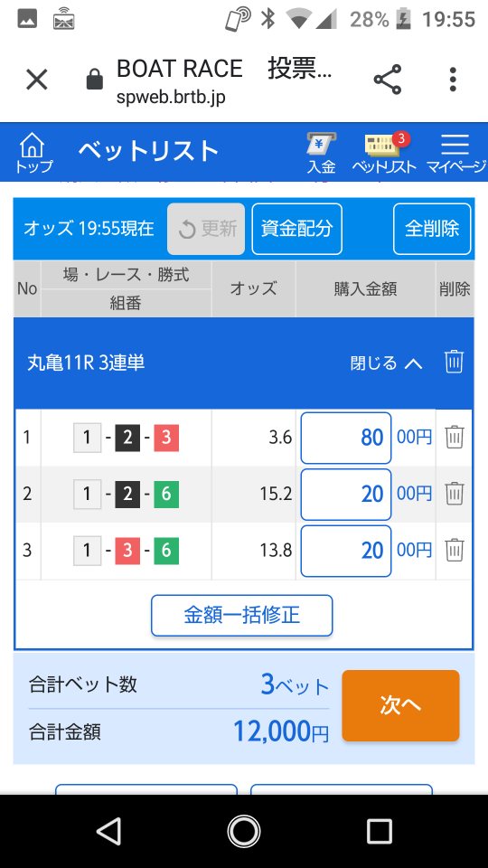Go to トップ home icon
This screenshot has height=868, width=488.
pyautogui.click(x=33, y=153)
